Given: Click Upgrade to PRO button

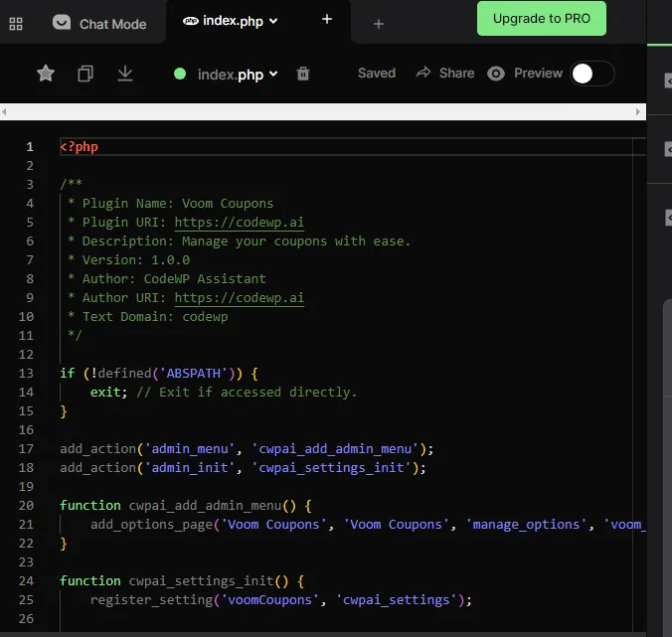Looking at the screenshot, I should click(x=542, y=19).
